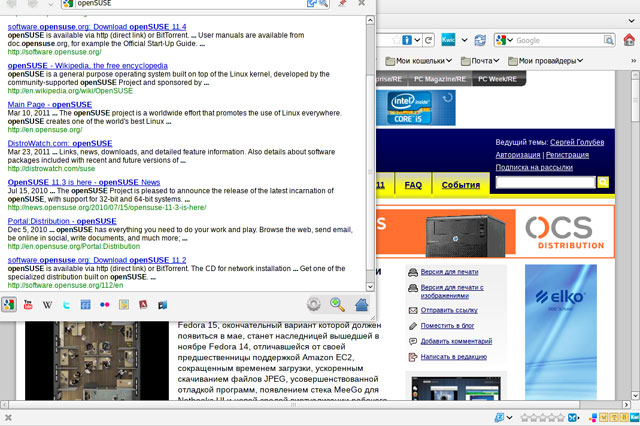
Task: Select the YouTube search engine icon
Action: tap(28, 304)
